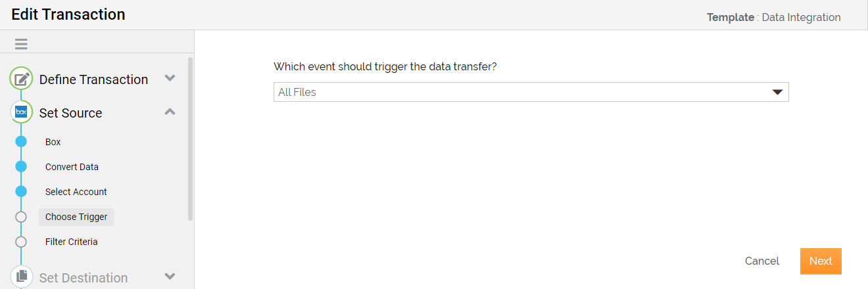Click the Set Destination documents icon

21,277
